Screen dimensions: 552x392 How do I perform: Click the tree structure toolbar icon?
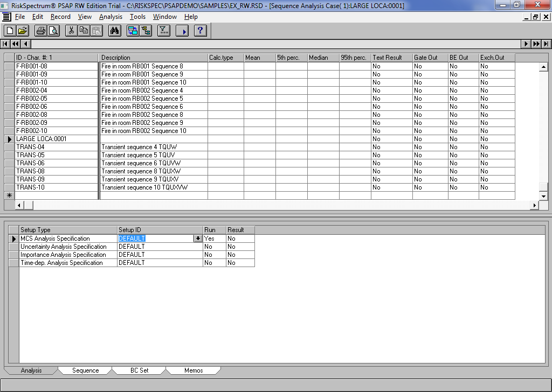pos(146,31)
